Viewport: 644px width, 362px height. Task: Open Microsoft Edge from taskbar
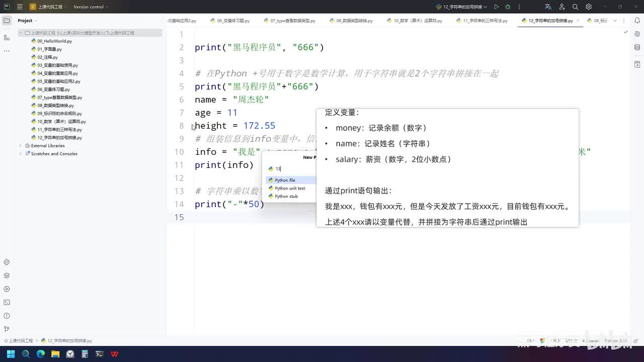[41, 354]
